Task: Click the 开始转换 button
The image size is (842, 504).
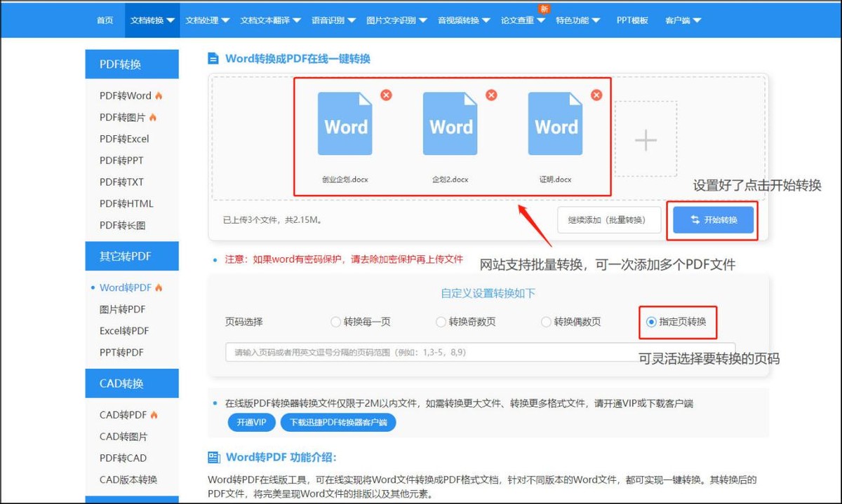Action: point(712,219)
